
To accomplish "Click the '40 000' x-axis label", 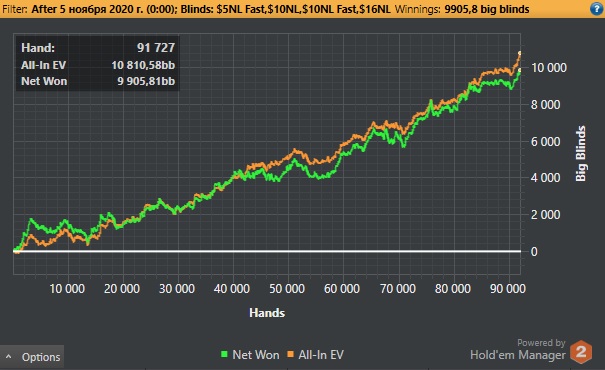I will (232, 289).
